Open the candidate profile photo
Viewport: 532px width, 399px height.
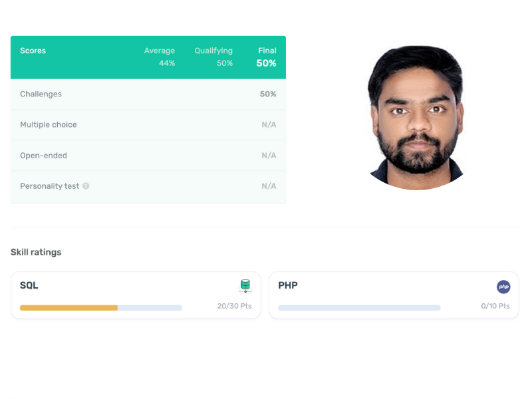click(417, 118)
